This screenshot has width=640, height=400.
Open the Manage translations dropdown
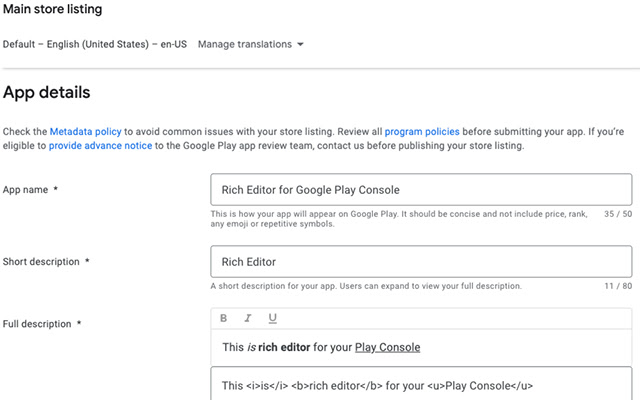tap(251, 44)
